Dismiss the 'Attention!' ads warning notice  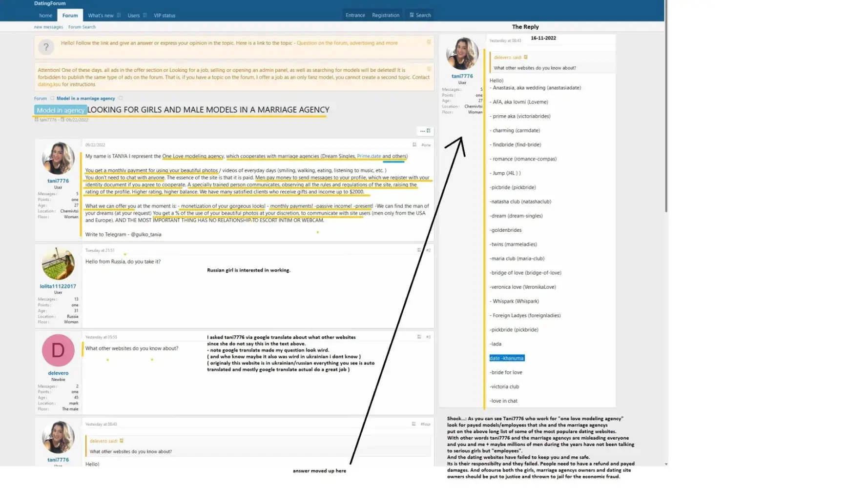[429, 69]
